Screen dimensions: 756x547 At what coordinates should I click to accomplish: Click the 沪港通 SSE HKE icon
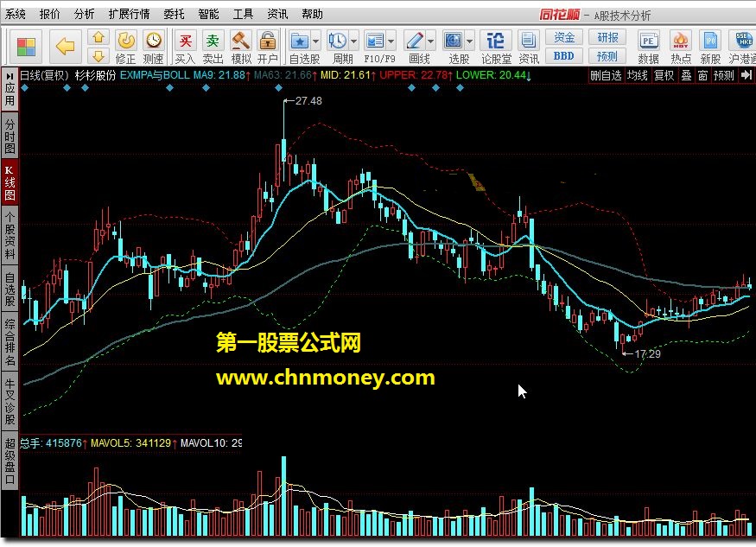pyautogui.click(x=743, y=41)
